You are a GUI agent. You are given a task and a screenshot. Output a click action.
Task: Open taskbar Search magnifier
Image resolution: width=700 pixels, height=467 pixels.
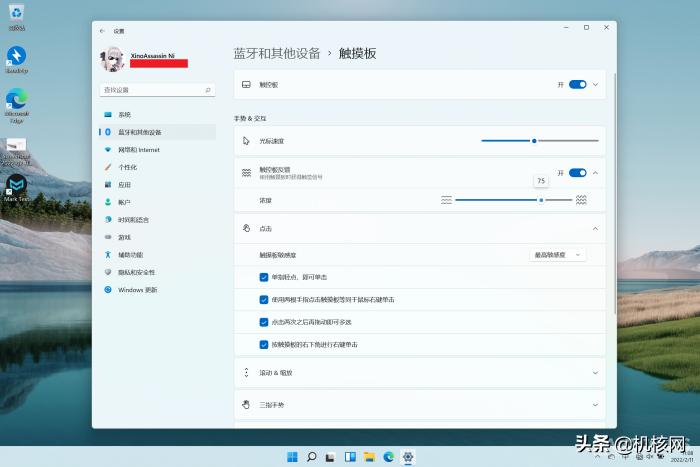[312, 457]
